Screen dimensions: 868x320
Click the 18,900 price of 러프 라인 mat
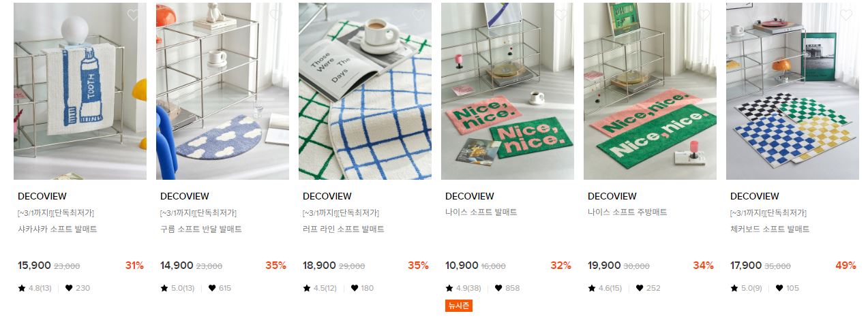pyautogui.click(x=319, y=266)
